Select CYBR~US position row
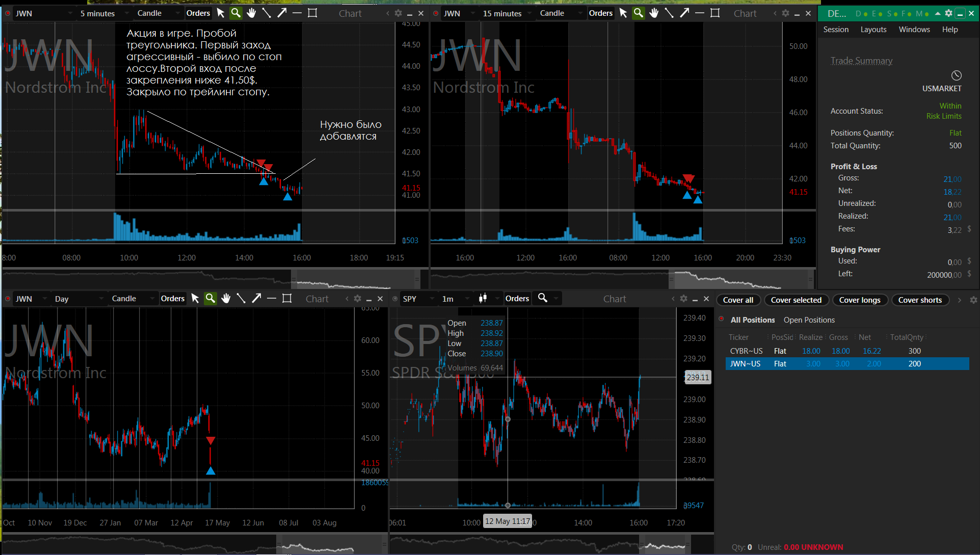 click(847, 351)
